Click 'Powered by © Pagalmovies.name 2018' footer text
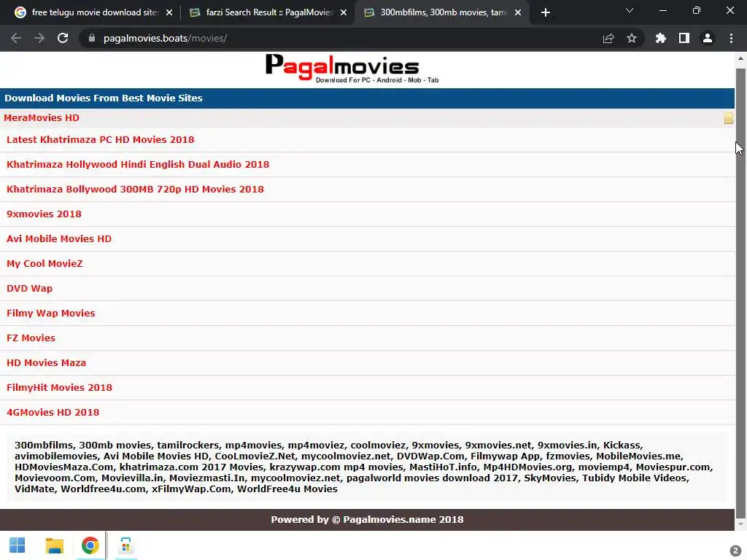This screenshot has width=747, height=560. pos(367,519)
